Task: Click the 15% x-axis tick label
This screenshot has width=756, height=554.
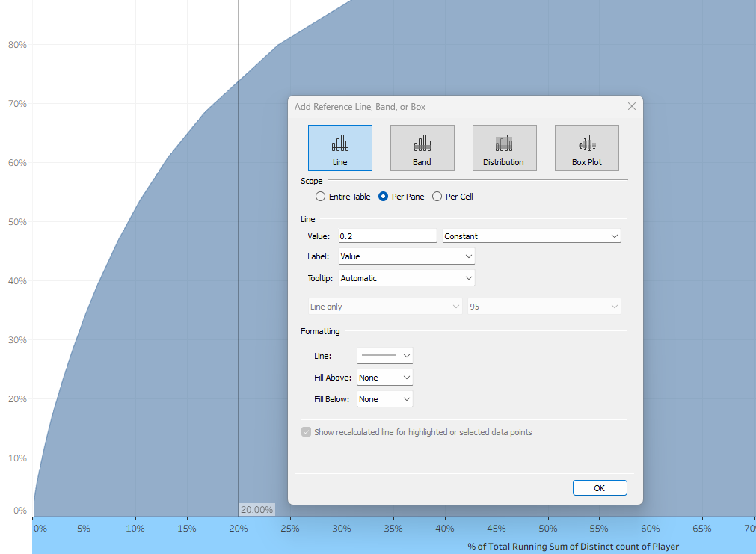Action: [187, 529]
